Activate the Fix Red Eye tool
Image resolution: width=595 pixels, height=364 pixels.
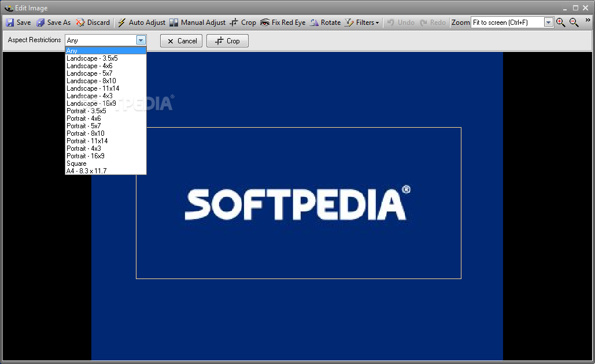[x=283, y=23]
